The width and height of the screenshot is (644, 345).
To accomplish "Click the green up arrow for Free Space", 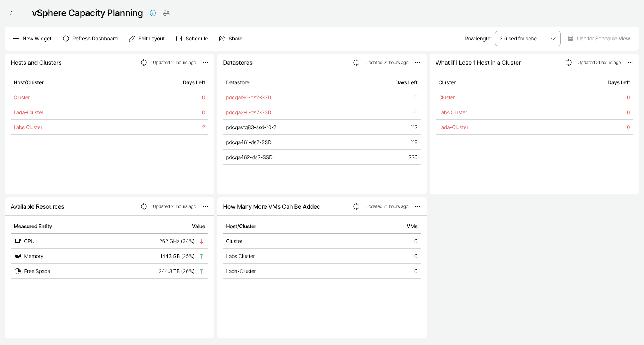I will click(x=202, y=271).
